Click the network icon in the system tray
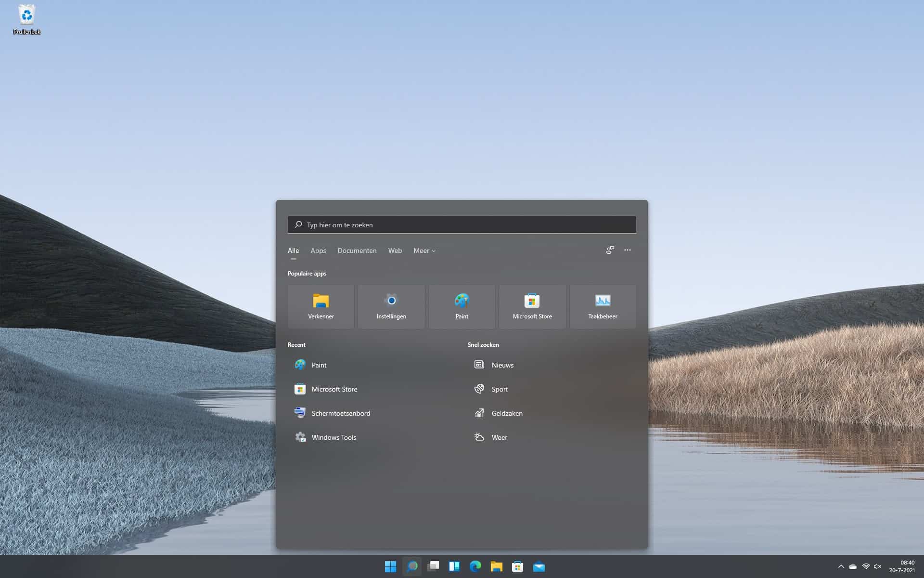 [865, 567]
